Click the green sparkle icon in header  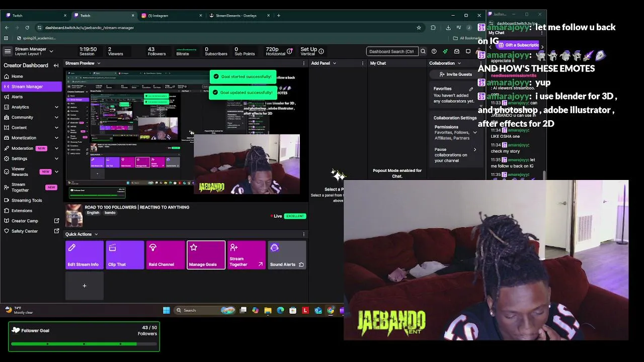[x=445, y=51]
